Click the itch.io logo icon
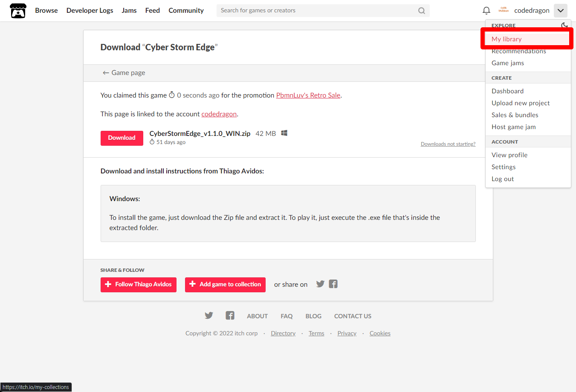Viewport: 576px width, 392px height. (x=18, y=11)
